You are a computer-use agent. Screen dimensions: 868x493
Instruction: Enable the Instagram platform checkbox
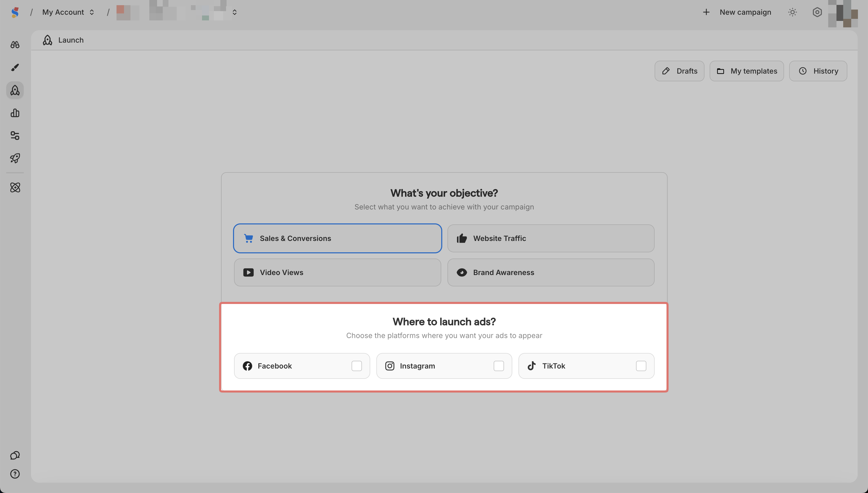[x=499, y=366]
